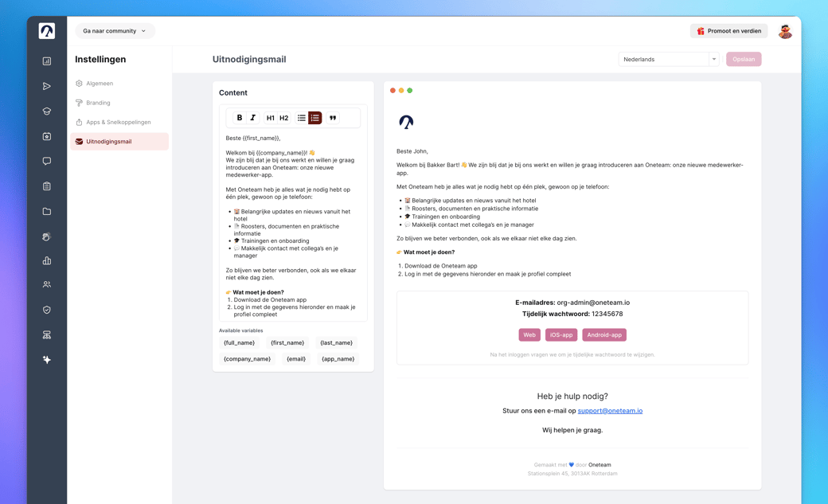Toggle blockquote formatting
Image resolution: width=828 pixels, height=504 pixels.
point(333,118)
